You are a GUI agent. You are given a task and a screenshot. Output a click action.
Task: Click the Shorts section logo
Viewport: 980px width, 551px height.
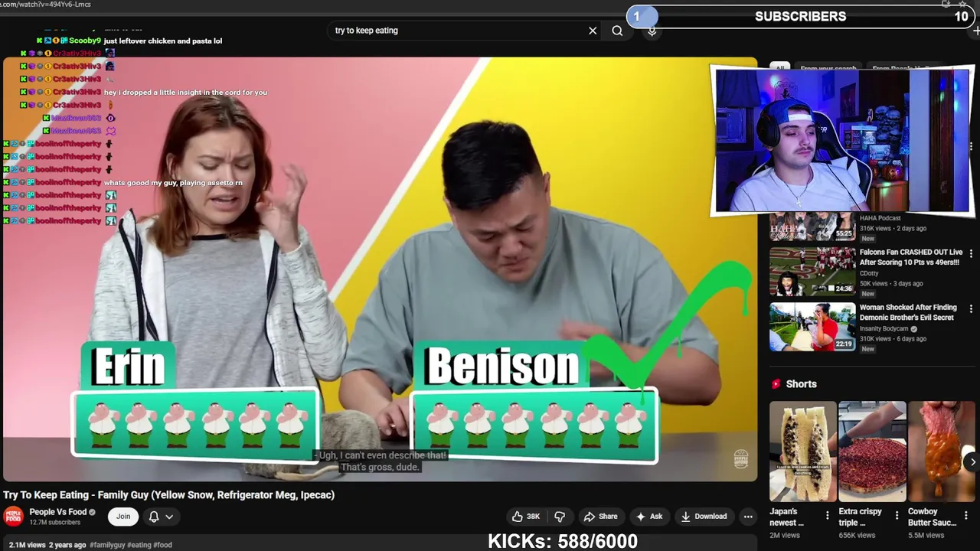pyautogui.click(x=776, y=384)
